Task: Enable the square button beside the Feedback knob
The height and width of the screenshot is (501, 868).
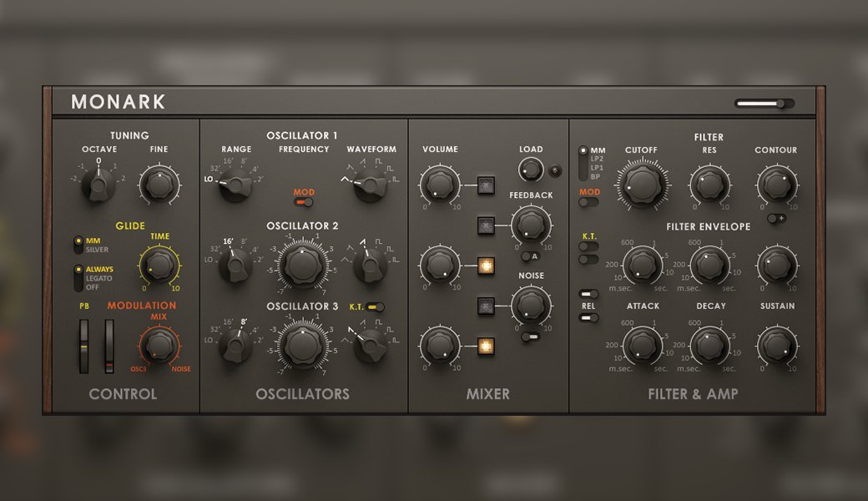Action: 486,225
